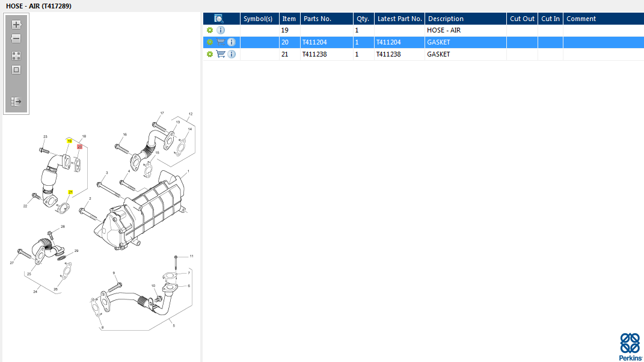The height and width of the screenshot is (362, 644).
Task: Click item number 21 cell
Action: (x=290, y=54)
